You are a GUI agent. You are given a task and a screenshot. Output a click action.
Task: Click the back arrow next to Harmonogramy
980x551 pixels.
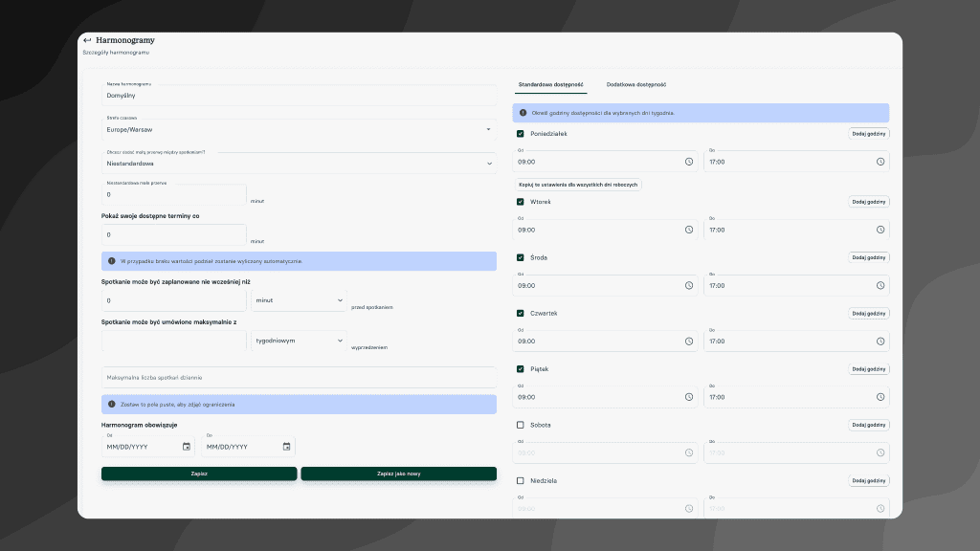click(x=87, y=40)
